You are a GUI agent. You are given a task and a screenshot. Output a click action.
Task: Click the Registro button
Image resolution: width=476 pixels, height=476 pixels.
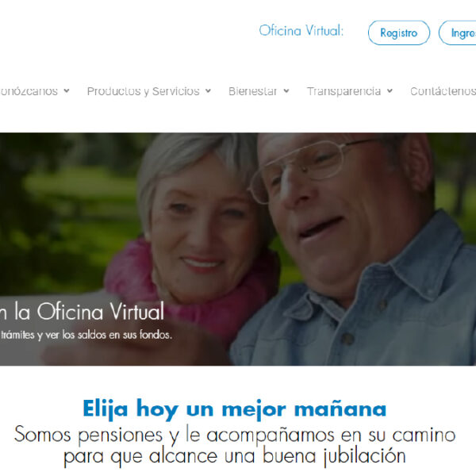click(398, 33)
